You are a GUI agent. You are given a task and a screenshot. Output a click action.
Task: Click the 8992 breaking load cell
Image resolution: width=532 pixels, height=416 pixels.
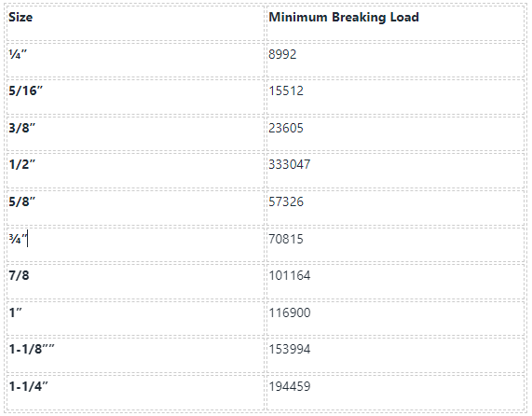(396, 60)
